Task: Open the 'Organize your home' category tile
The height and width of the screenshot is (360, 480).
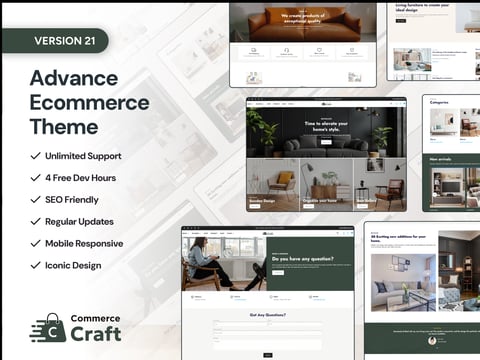Action: 326,185
